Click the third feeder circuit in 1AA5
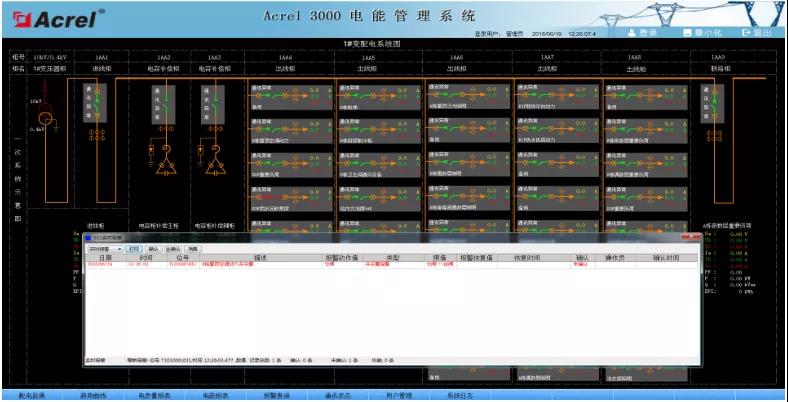This screenshot has width=788, height=402. point(379,166)
